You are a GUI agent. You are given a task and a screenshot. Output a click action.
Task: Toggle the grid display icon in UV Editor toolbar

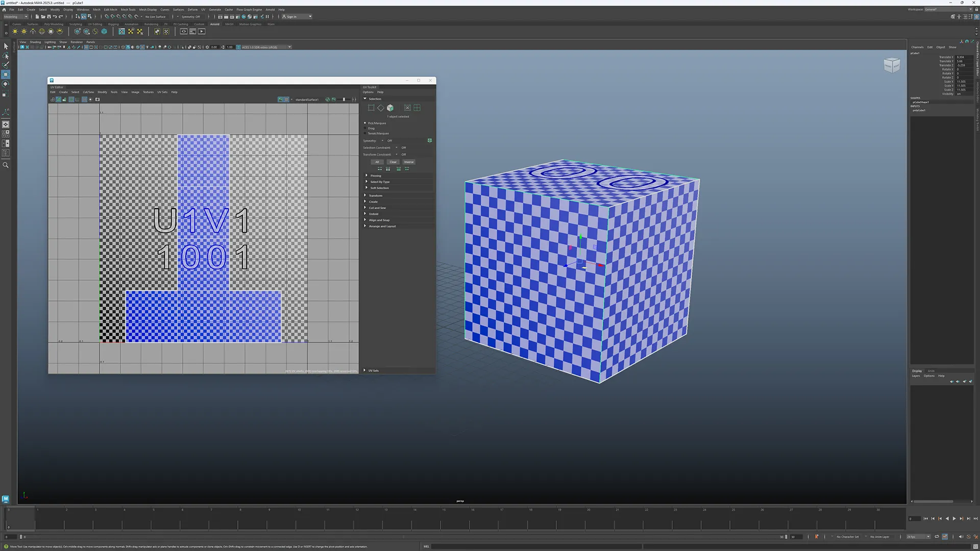click(x=84, y=99)
